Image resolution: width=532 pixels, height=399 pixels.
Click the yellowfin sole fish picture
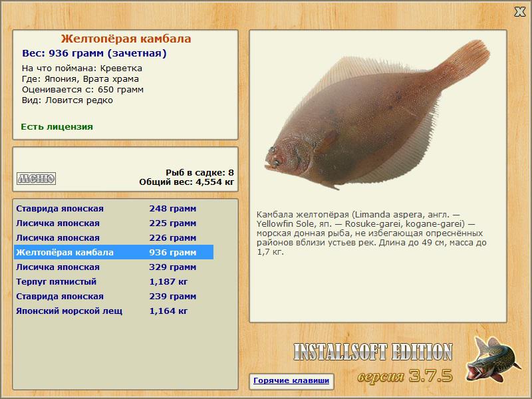click(x=376, y=115)
